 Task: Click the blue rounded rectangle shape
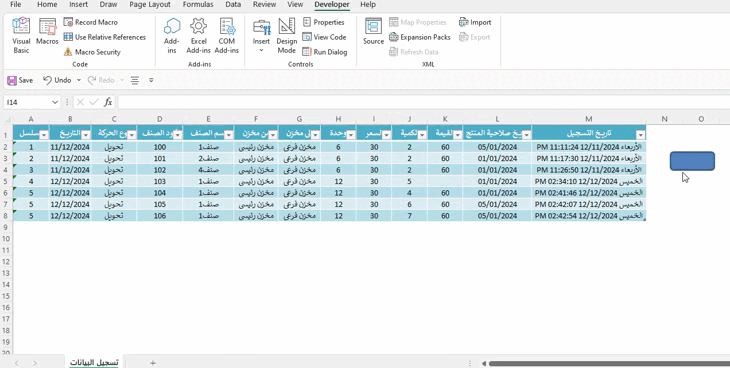tap(692, 161)
